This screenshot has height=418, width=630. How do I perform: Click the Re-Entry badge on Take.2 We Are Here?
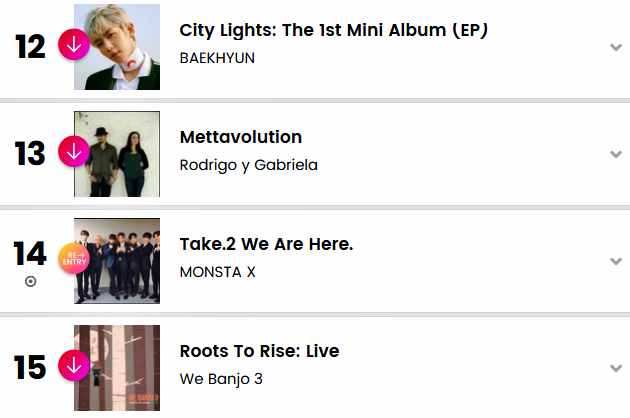(x=73, y=259)
